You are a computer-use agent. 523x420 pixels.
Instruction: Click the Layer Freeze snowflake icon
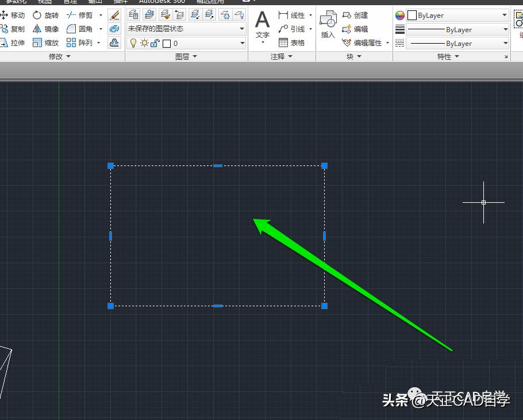(x=225, y=15)
